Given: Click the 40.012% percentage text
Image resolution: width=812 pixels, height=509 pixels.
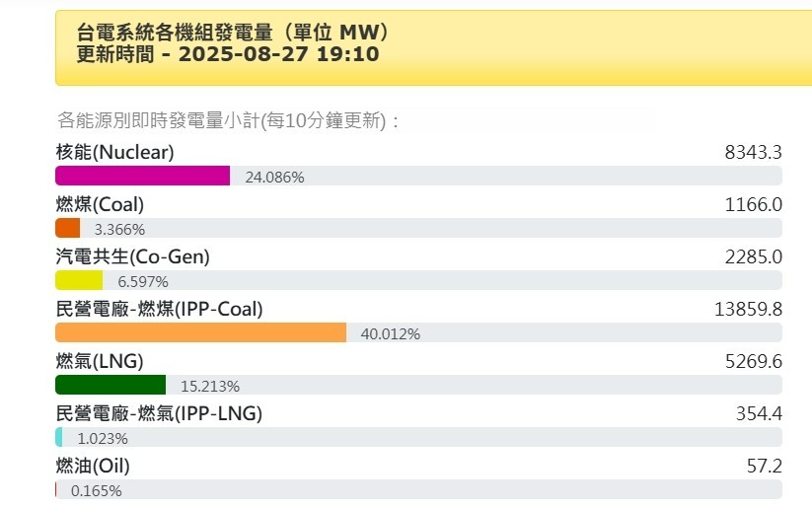Looking at the screenshot, I should [391, 334].
